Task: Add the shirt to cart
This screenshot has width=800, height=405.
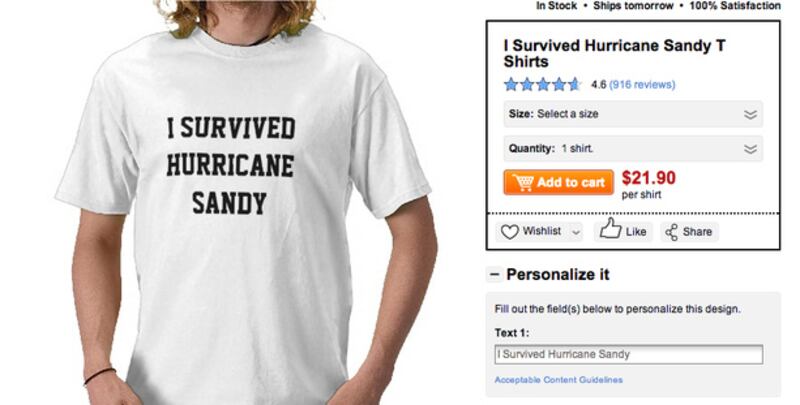Action: tap(559, 183)
